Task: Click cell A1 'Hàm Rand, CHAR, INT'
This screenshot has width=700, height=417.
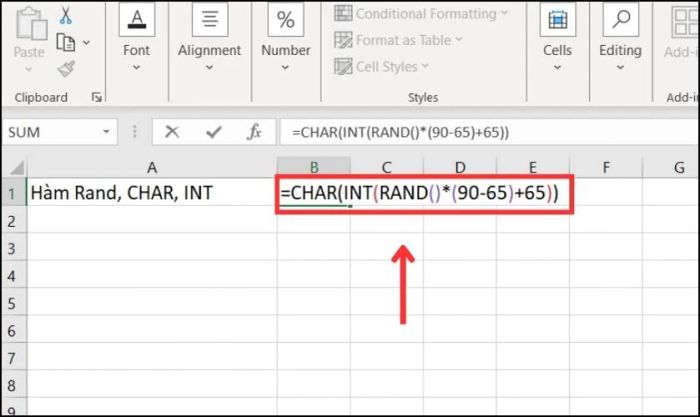Action: [x=152, y=193]
